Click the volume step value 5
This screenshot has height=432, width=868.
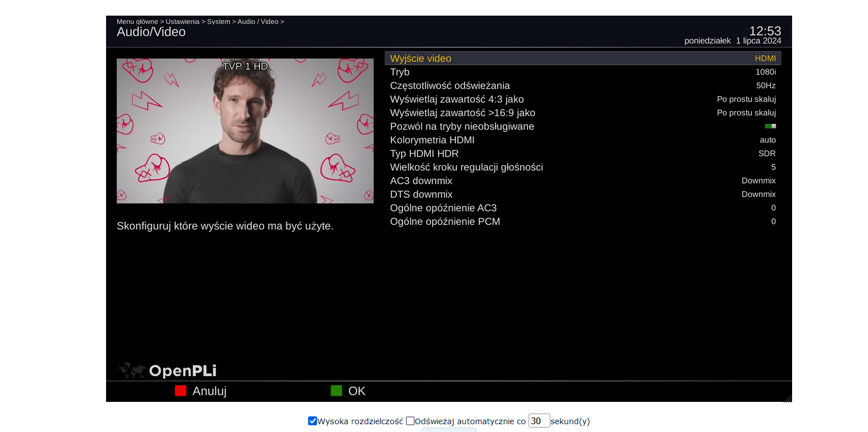(x=774, y=167)
